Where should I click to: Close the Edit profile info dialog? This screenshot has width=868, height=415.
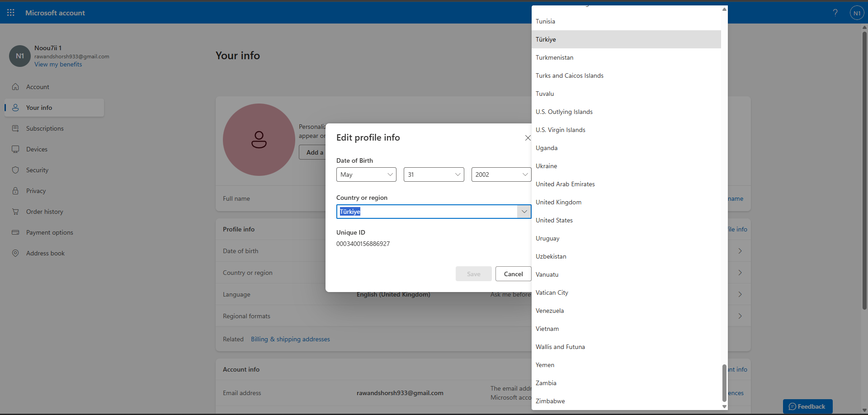pos(528,138)
